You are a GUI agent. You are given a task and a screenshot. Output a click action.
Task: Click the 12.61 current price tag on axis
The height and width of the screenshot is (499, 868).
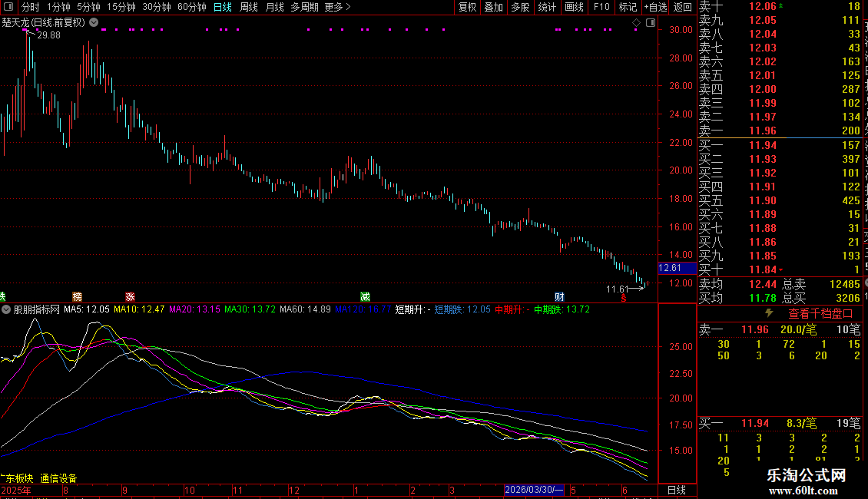pyautogui.click(x=677, y=268)
